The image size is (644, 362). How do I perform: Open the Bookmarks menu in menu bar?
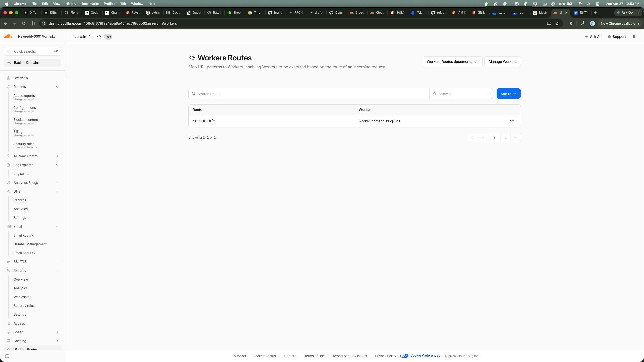pyautogui.click(x=90, y=4)
